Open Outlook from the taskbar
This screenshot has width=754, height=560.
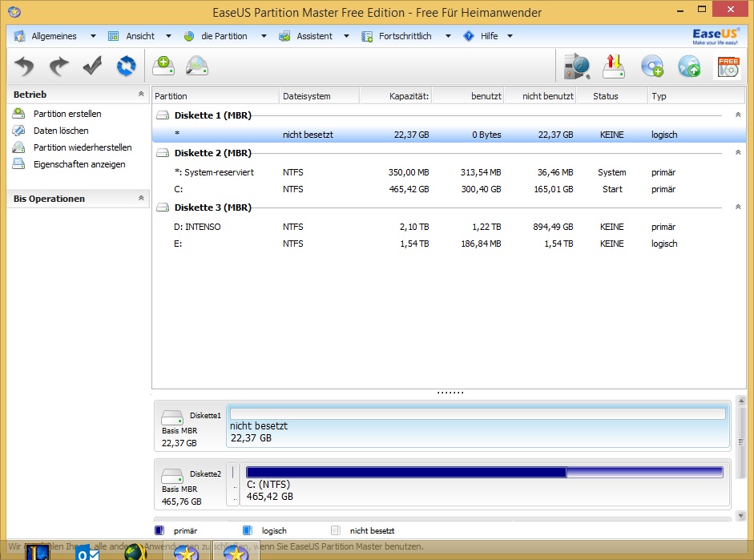(87, 553)
